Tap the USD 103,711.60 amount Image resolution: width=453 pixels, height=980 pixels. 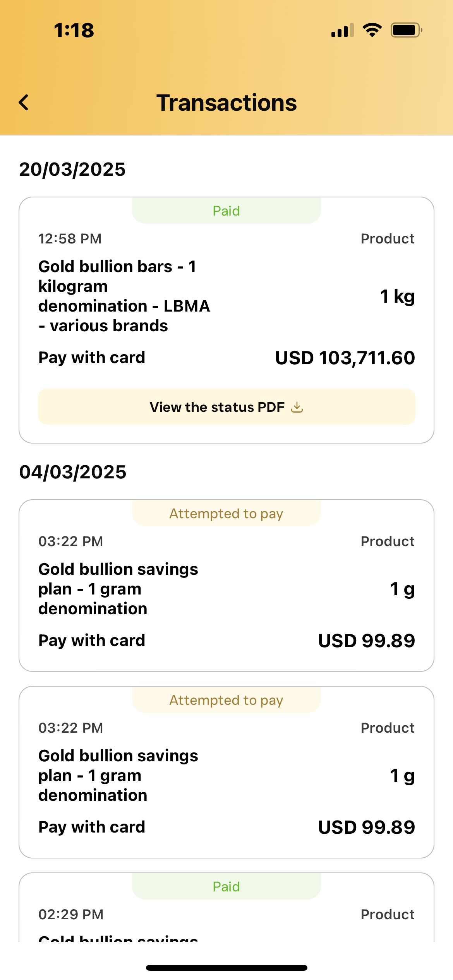pos(345,358)
